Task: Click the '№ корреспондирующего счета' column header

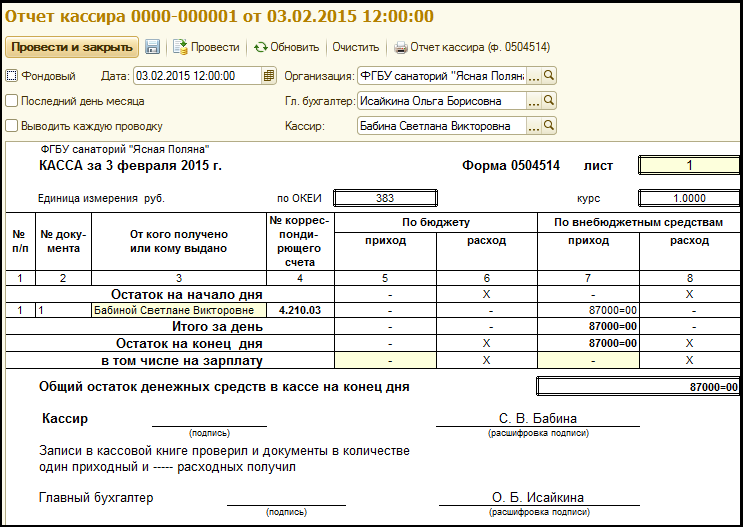Action: (300, 242)
